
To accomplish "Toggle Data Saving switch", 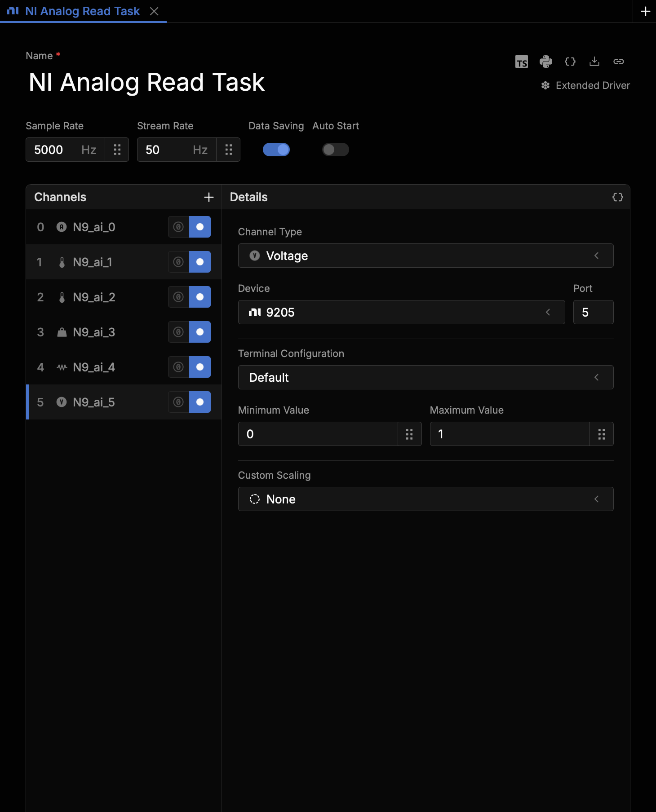I will 276,150.
